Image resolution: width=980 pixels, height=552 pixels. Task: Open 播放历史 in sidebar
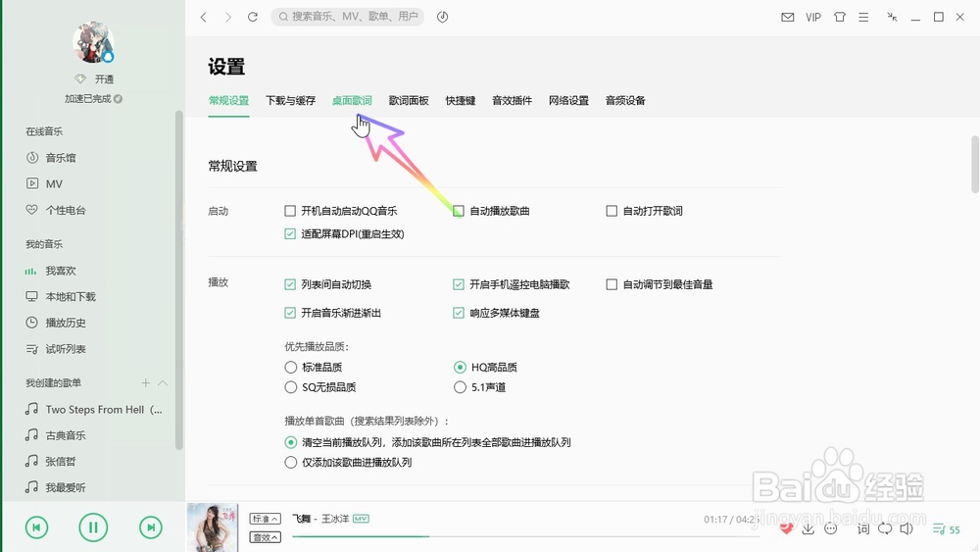click(x=66, y=323)
